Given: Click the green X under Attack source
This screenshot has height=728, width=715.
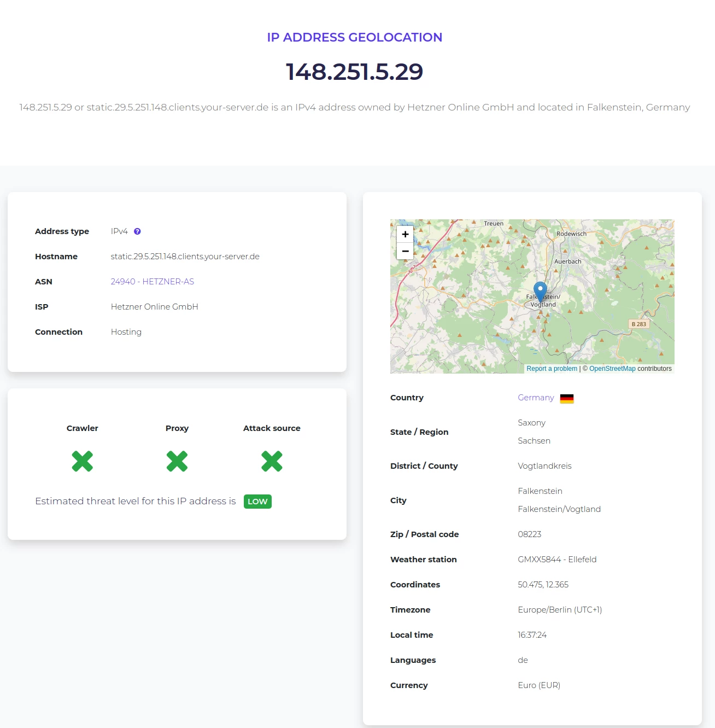Looking at the screenshot, I should [272, 461].
